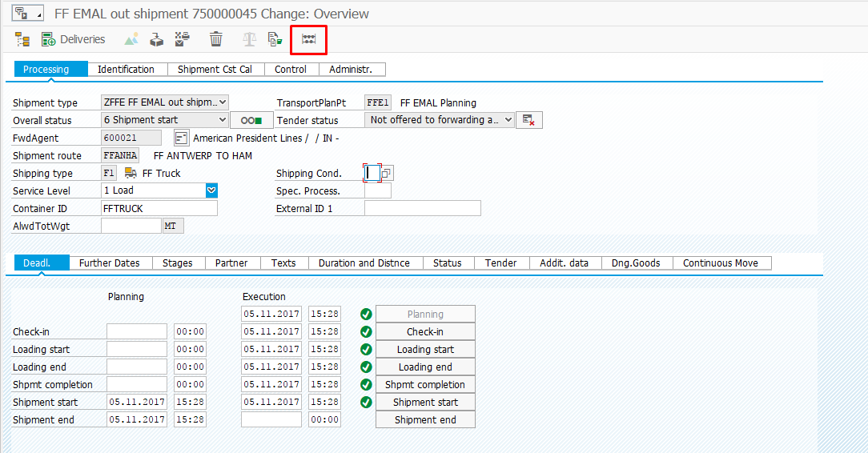Open the Service Level dropdown arrow
Viewport: 868px width, 453px height.
pyautogui.click(x=211, y=190)
